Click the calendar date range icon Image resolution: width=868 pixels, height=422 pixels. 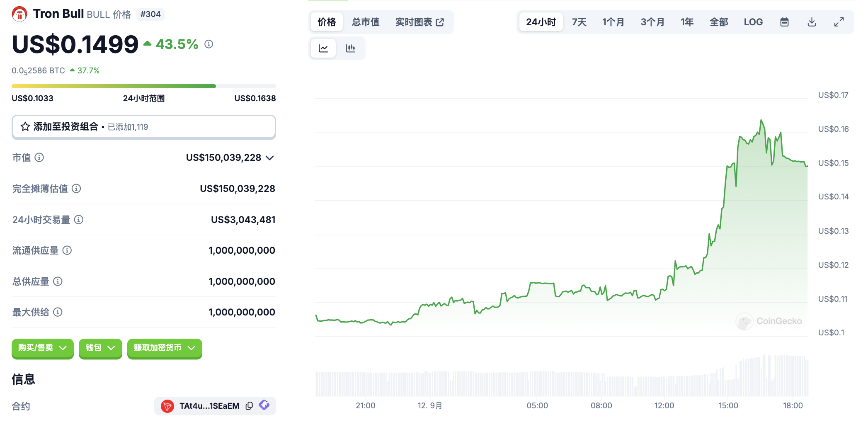pos(784,22)
